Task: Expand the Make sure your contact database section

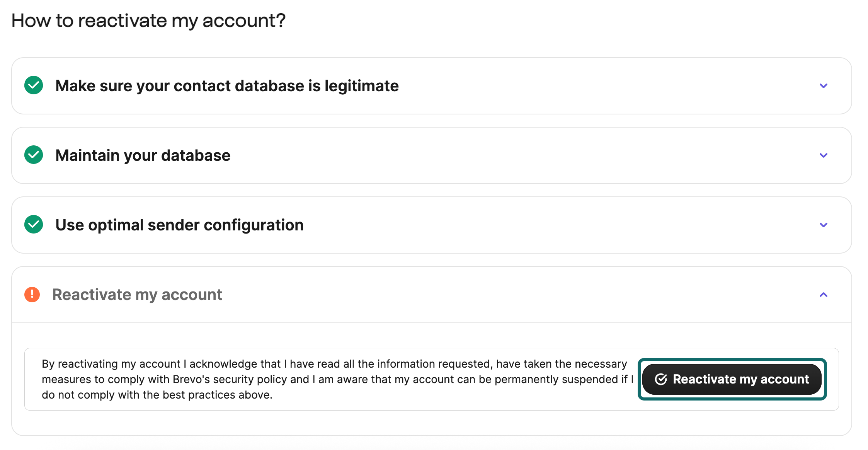Action: (x=824, y=86)
